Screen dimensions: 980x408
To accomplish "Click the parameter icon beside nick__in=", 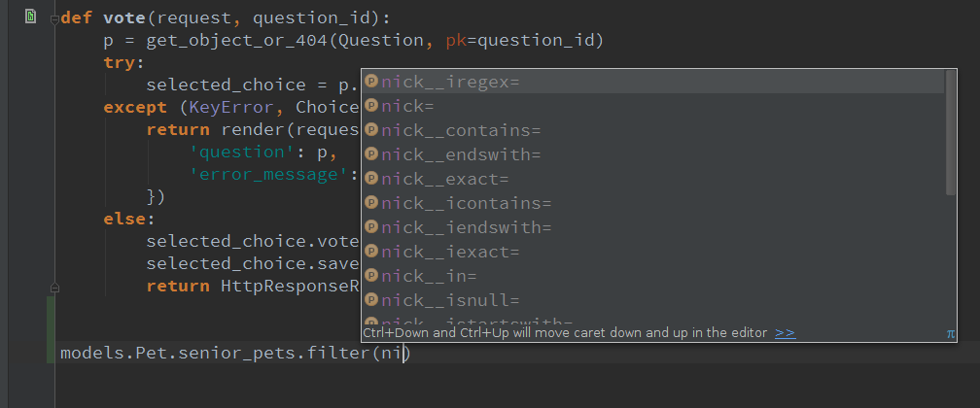I will [x=371, y=276].
